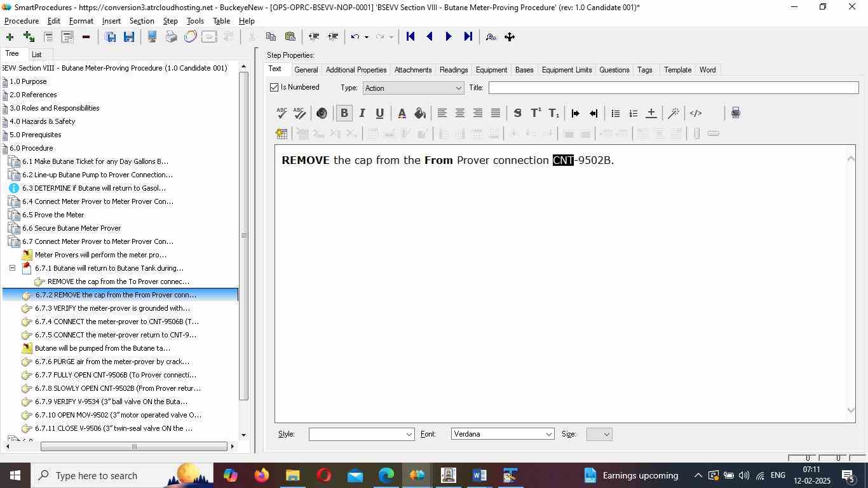Switch to the Equipment Limits tab
Viewport: 868px width, 488px height.
567,70
